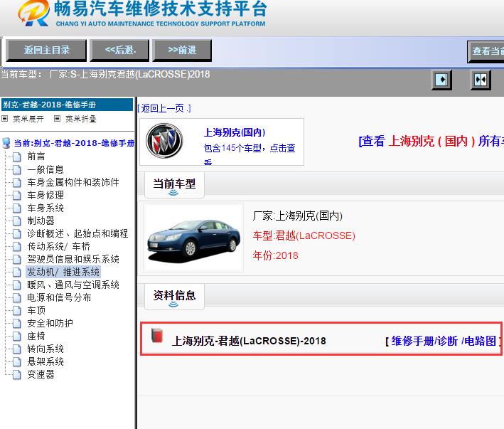Open the 上海别克(国内) brand link
504x429 pixels.
point(235,132)
